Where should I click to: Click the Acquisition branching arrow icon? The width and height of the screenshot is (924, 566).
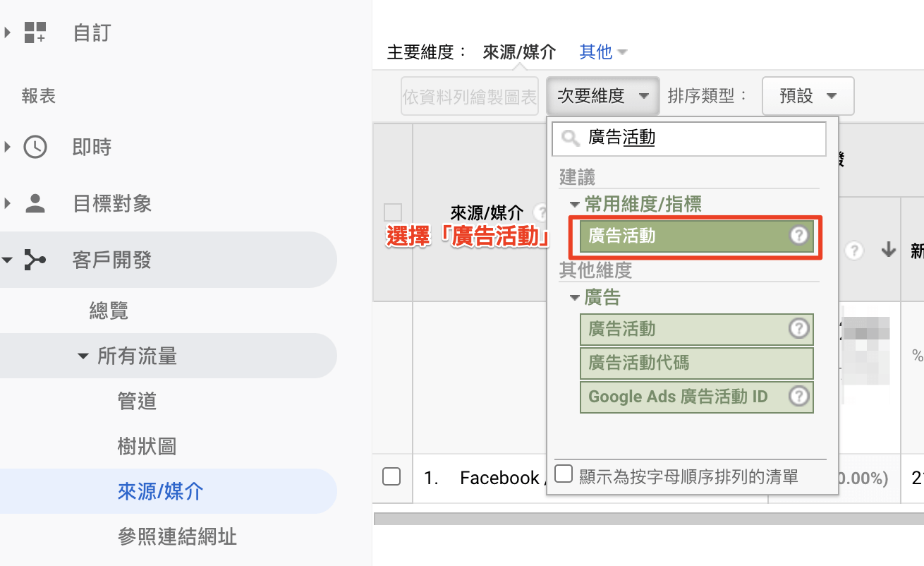tap(35, 260)
